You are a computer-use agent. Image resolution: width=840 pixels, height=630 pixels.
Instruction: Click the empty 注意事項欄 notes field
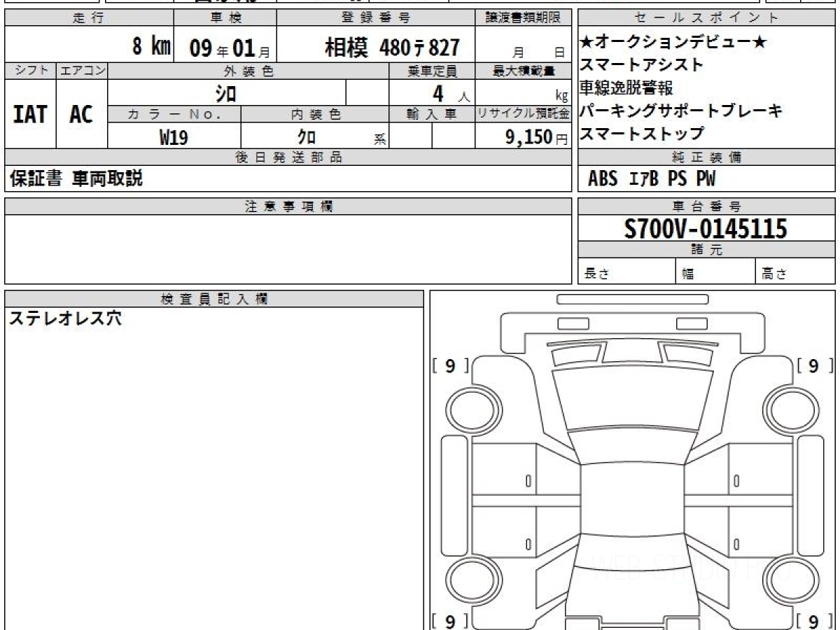(x=288, y=249)
